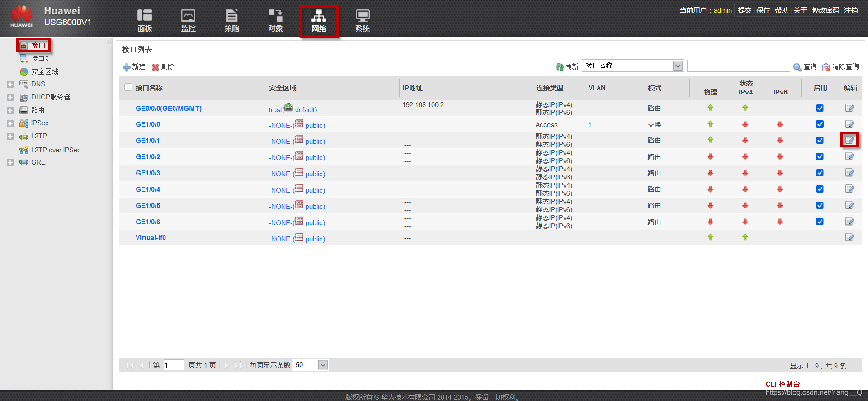Image resolution: width=868 pixels, height=401 pixels.
Task: Expand the DHCP服务器 tree node
Action: 10,97
